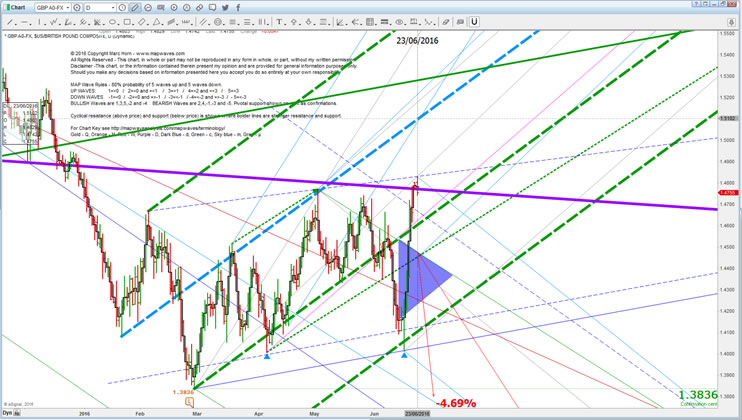
Task: Choose the text annotation tool
Action: pos(279,22)
